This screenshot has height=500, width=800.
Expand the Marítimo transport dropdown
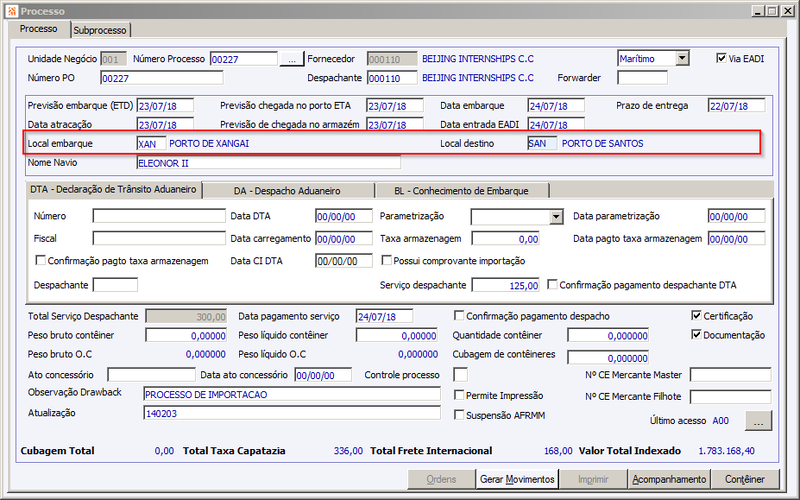click(682, 59)
